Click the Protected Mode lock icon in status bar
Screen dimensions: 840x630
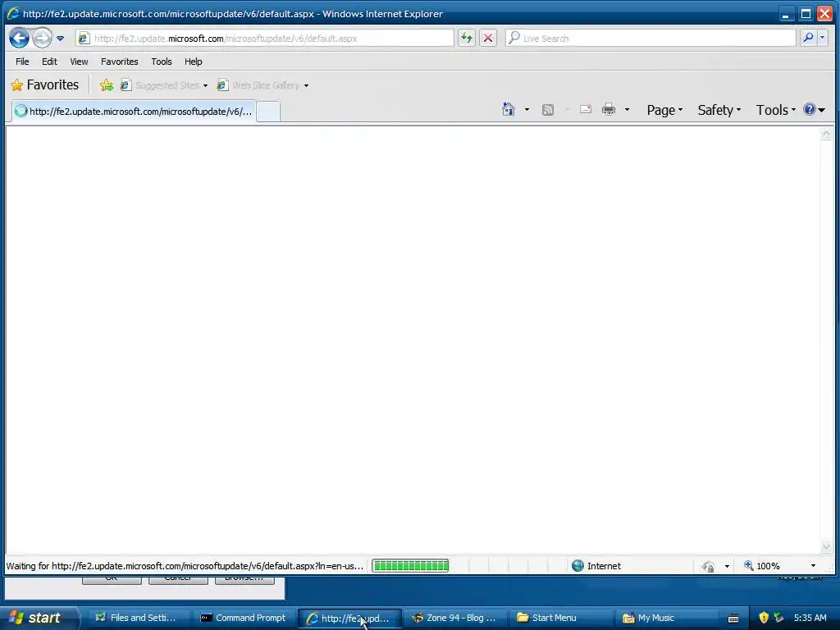pyautogui.click(x=708, y=566)
